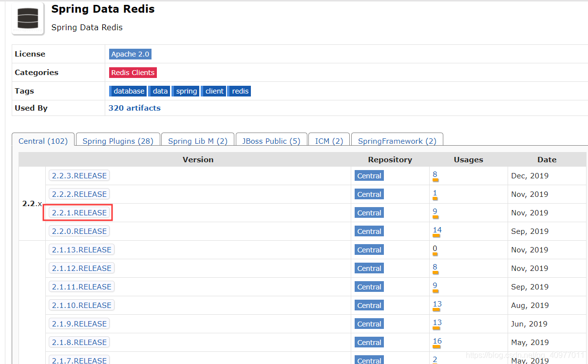Open version 2.1.10.RELEASE
This screenshot has height=364, width=588.
(81, 305)
